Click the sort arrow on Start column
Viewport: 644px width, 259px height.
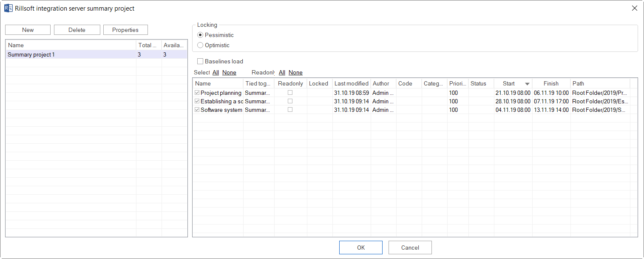527,84
